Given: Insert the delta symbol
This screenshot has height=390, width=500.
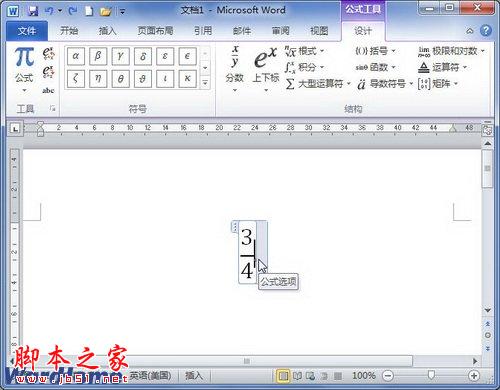Looking at the screenshot, I should [x=143, y=56].
